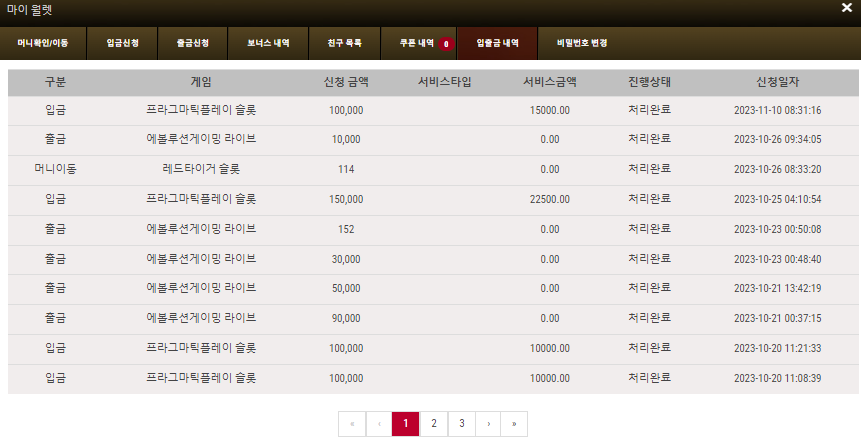Click the 신청일자 column header
This screenshot has height=441, width=861.
pos(778,82)
